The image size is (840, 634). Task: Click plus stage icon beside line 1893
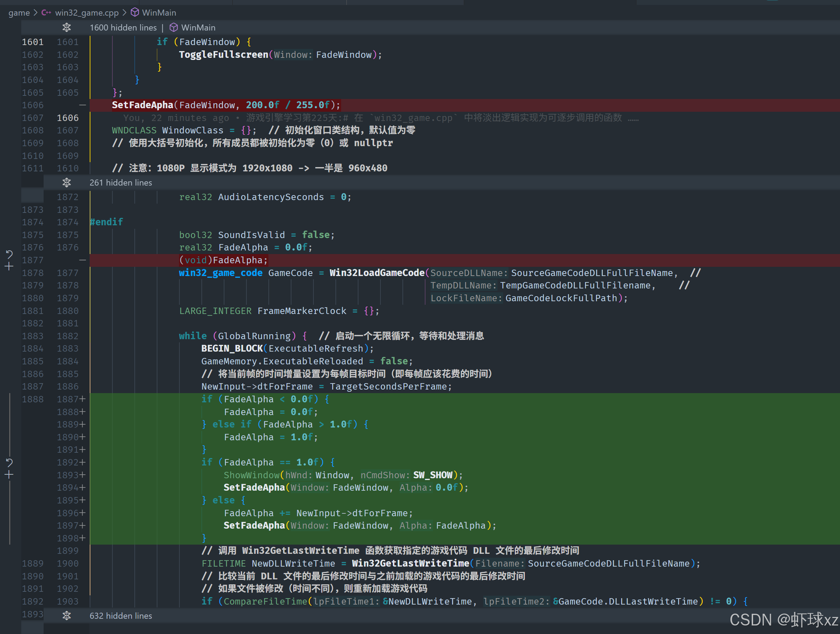point(9,475)
